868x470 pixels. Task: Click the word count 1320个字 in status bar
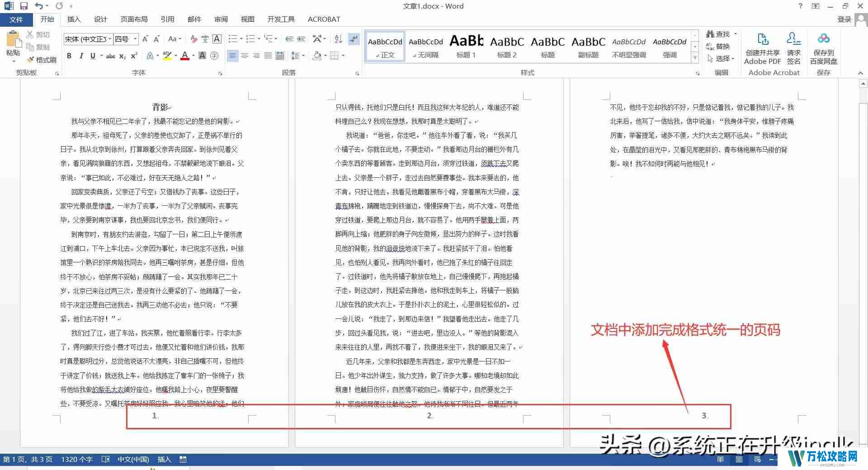[77, 459]
